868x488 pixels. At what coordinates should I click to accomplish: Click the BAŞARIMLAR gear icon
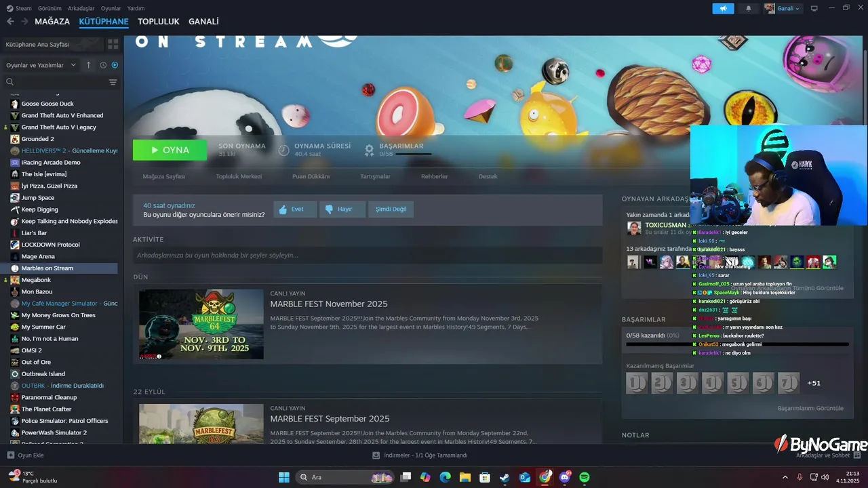click(x=369, y=150)
